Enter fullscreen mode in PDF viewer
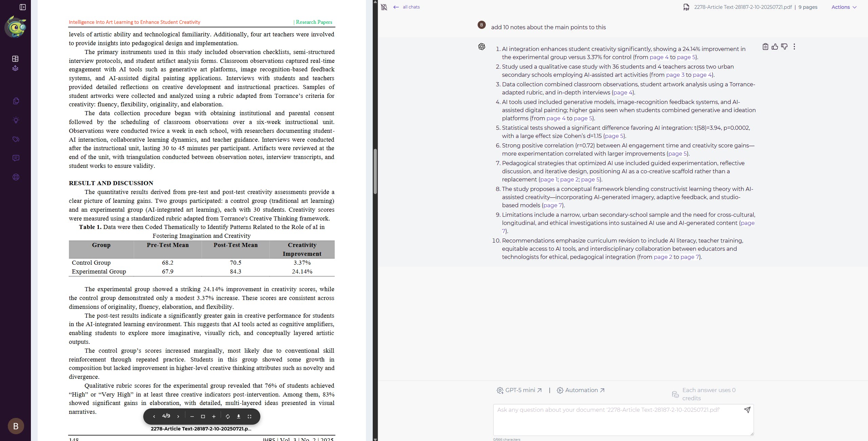Image resolution: width=868 pixels, height=441 pixels. point(250,417)
